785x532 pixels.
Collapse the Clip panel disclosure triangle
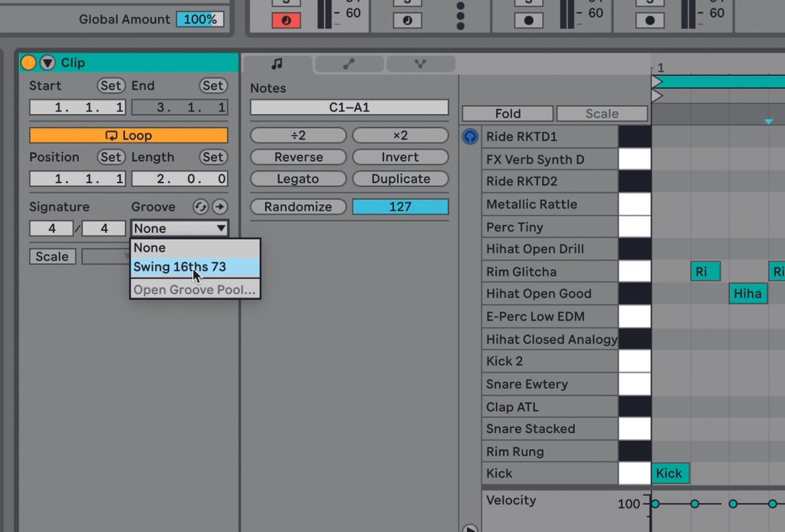pyautogui.click(x=47, y=62)
